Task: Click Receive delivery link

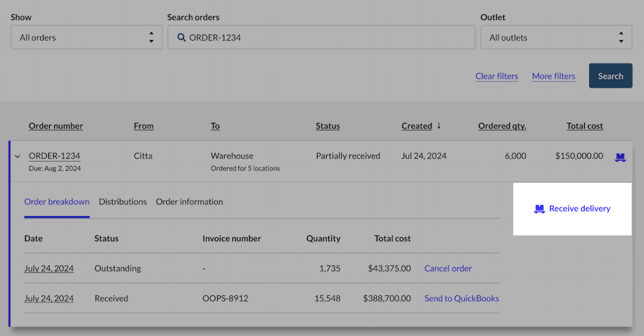Action: click(580, 209)
